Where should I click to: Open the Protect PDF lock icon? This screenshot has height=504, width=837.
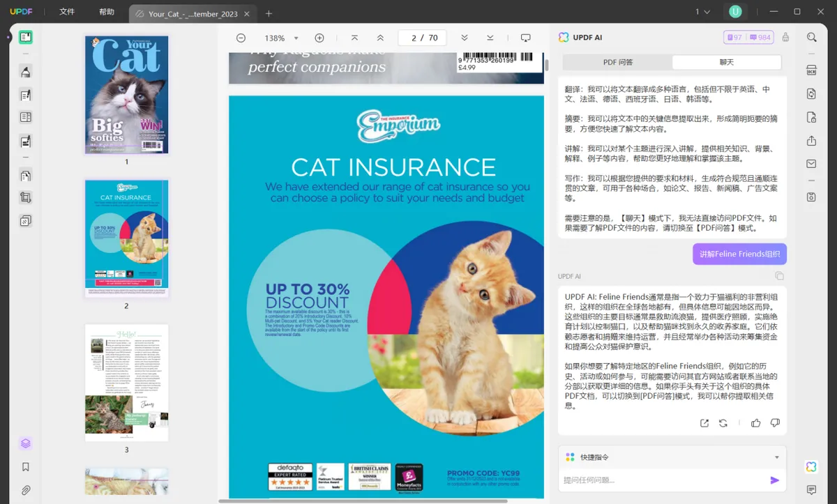click(811, 117)
